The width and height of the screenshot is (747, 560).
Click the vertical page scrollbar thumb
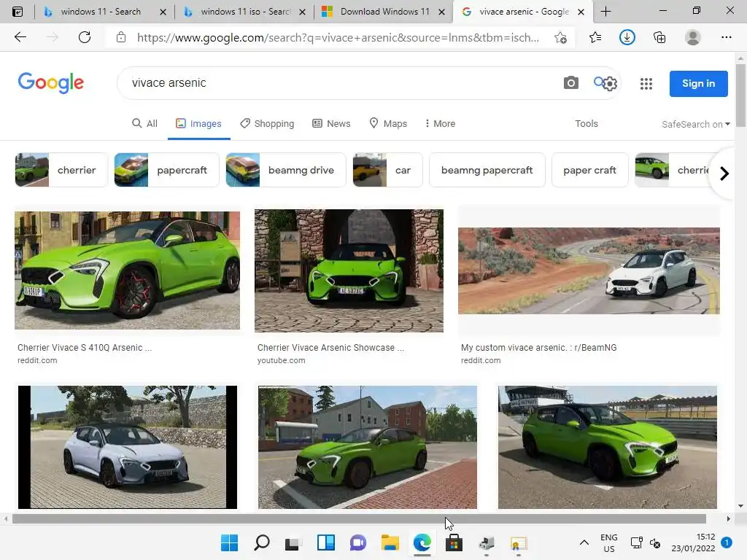pyautogui.click(x=740, y=96)
